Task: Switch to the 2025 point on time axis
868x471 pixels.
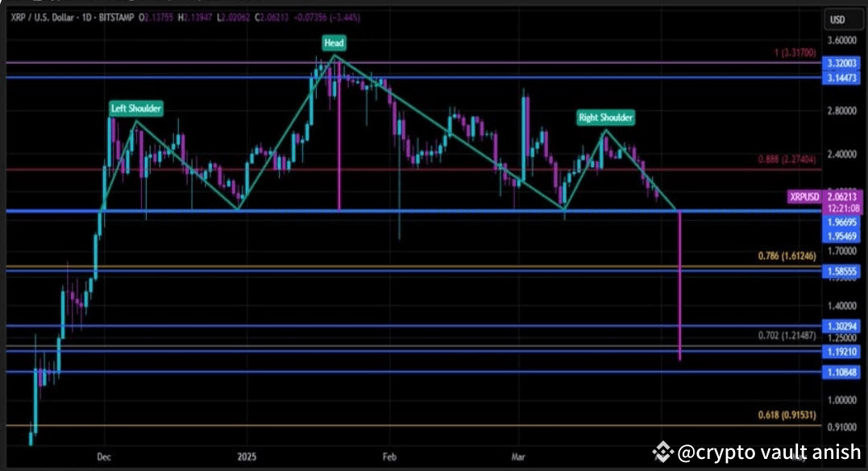Action: (x=246, y=456)
